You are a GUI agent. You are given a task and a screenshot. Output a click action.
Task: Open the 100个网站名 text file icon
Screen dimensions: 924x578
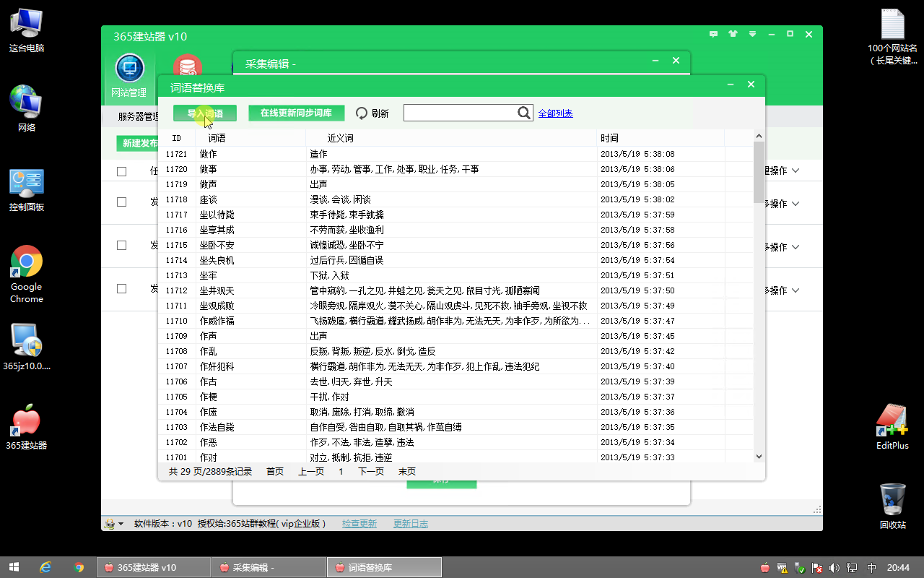(x=893, y=36)
